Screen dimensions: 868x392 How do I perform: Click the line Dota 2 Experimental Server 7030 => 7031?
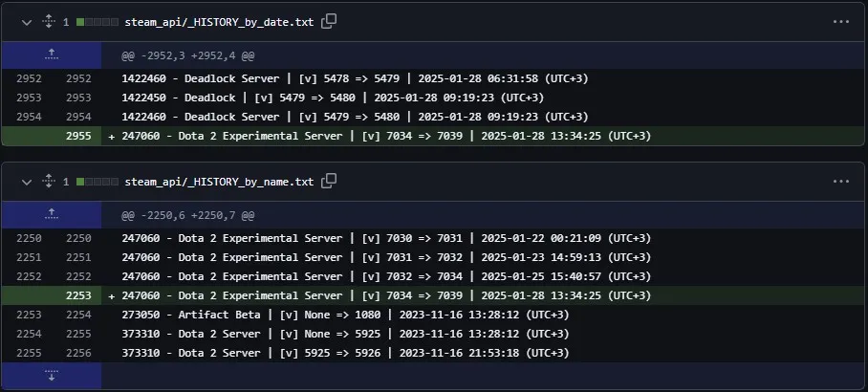tap(386, 238)
